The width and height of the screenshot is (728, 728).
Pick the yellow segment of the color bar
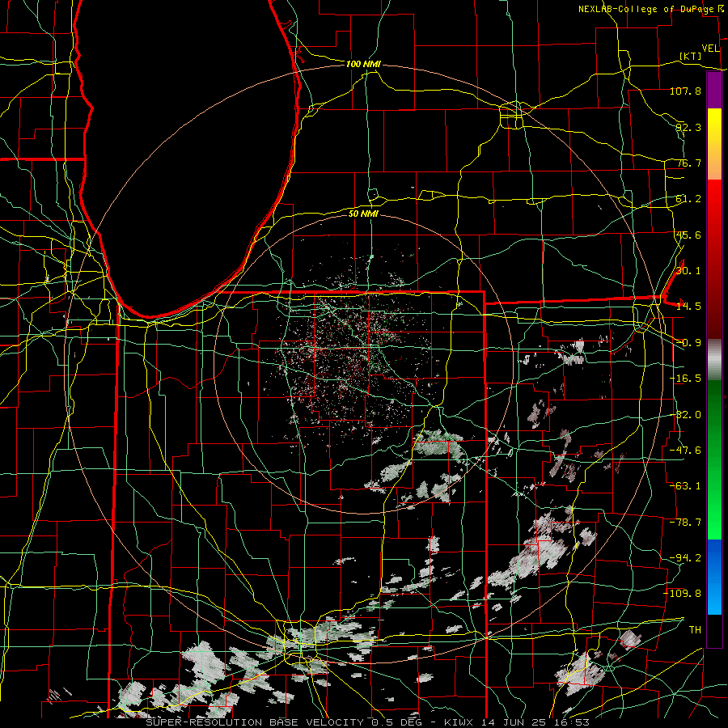714,126
